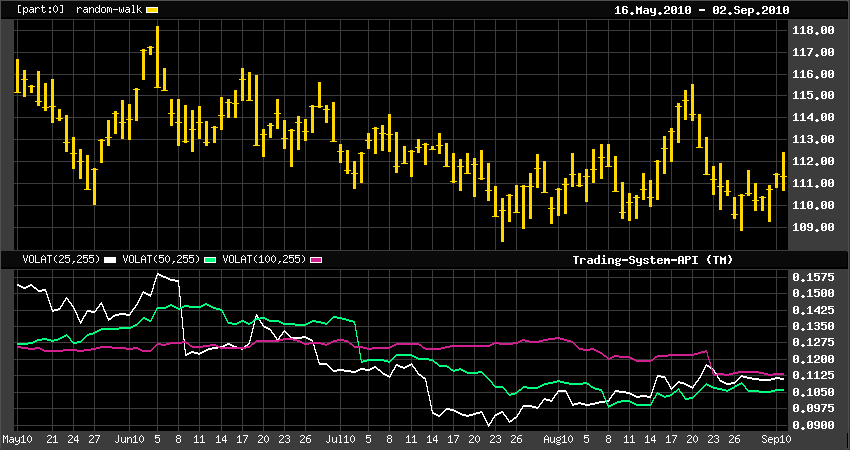Click the 109.00 price axis label
Image resolution: width=850 pixels, height=450 pixels.
pos(813,227)
